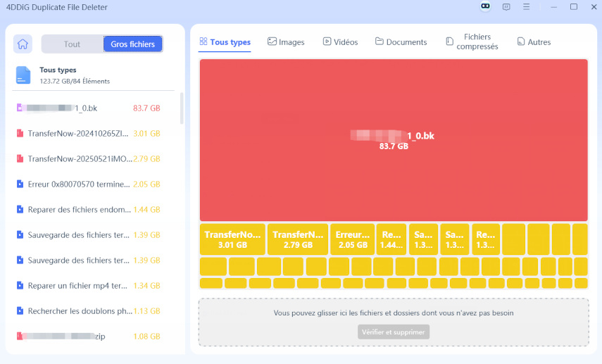Click the file list vertical scrollbar
This screenshot has height=364, width=602.
point(182,108)
